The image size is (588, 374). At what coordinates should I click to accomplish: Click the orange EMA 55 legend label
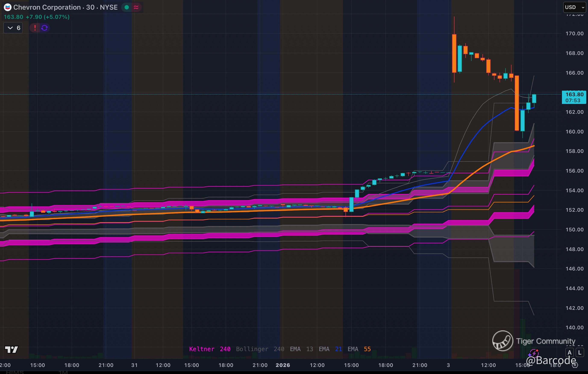(x=359, y=349)
